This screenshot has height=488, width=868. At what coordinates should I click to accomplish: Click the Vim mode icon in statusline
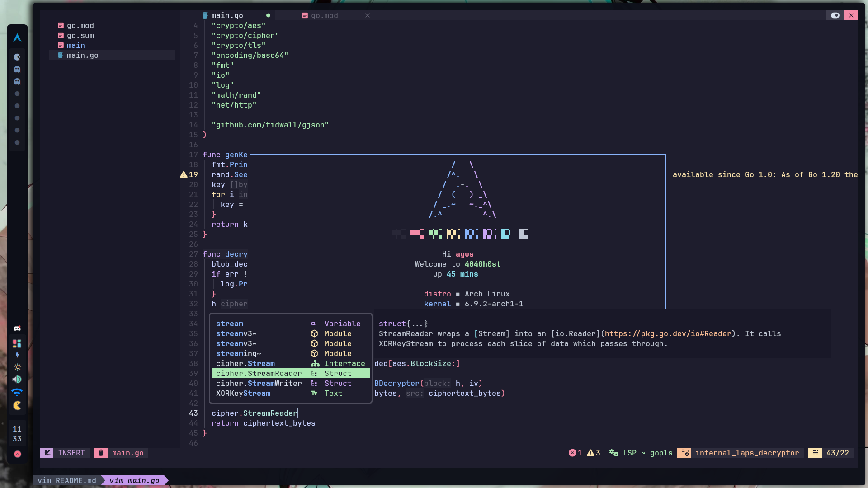tap(47, 453)
